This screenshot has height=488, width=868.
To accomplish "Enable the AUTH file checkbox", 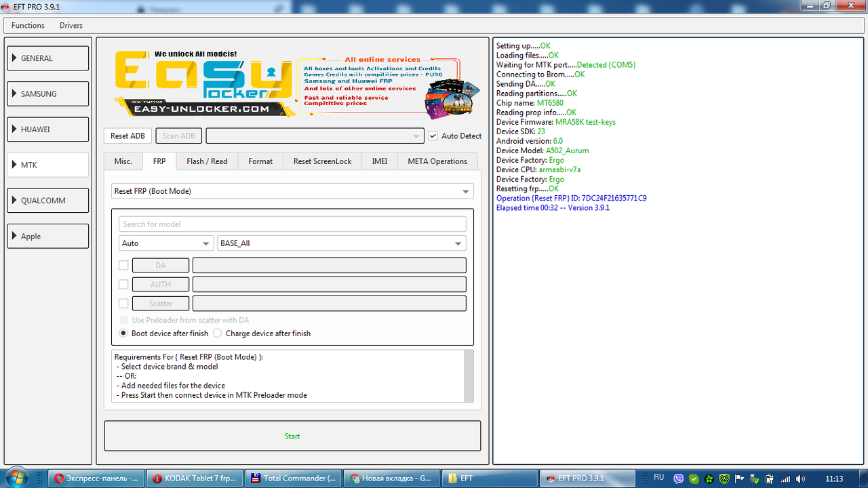I will (x=123, y=285).
